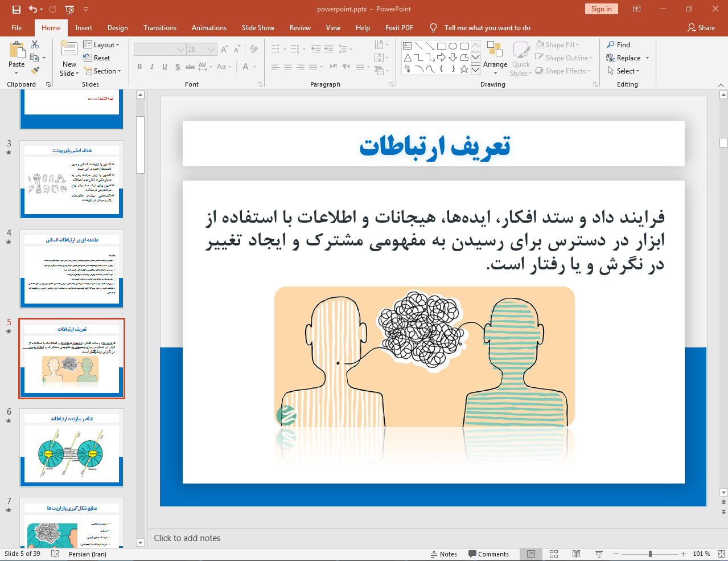
Task: Select slide 6 thumbnail in the slide panel
Action: [x=72, y=448]
